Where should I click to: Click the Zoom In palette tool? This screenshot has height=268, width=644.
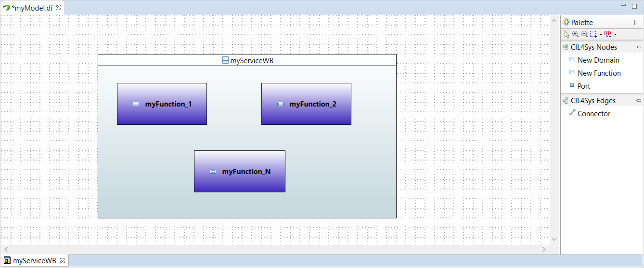coord(575,34)
